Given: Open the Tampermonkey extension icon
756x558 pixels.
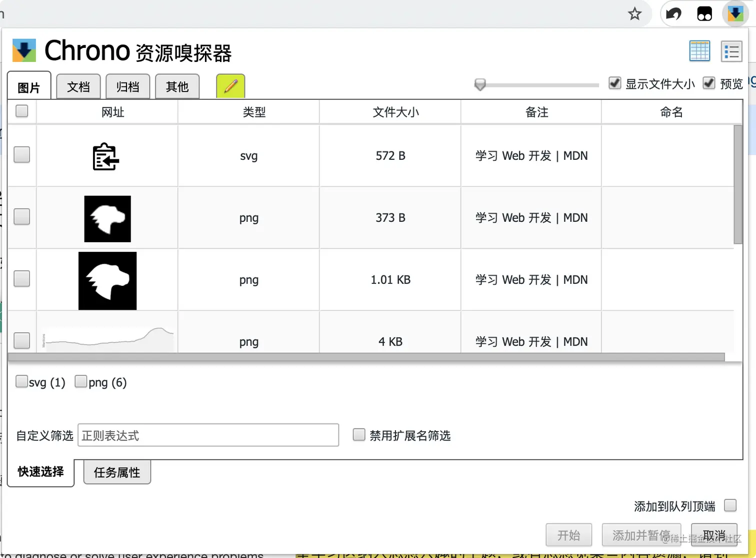Looking at the screenshot, I should 704,14.
